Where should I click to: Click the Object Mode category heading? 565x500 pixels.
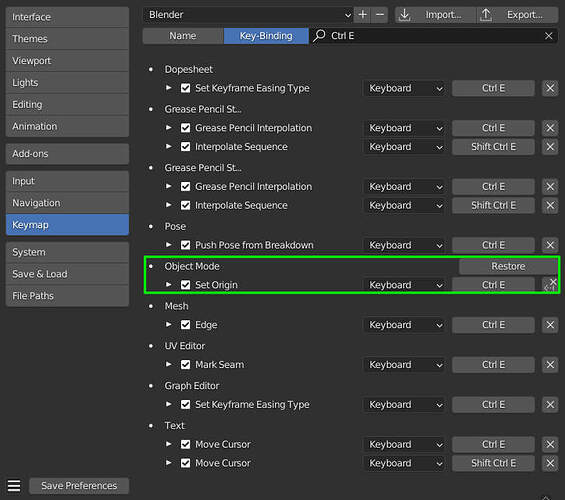tap(192, 266)
